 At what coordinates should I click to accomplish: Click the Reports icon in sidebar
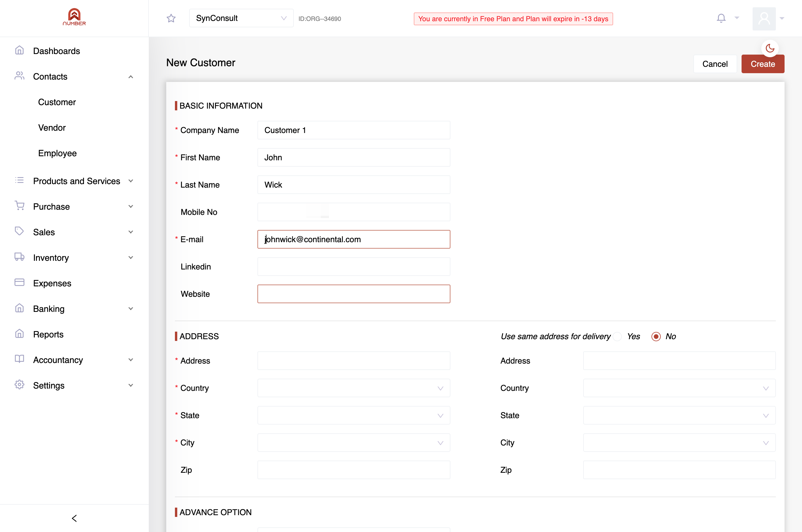[19, 334]
